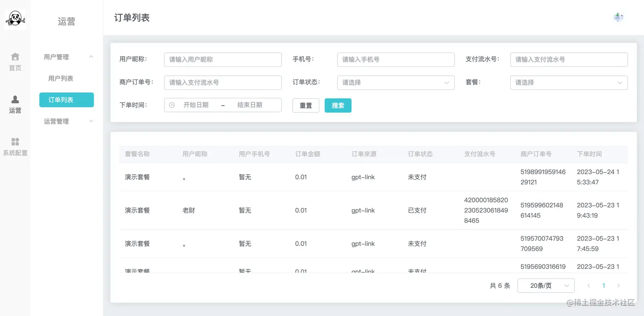The height and width of the screenshot is (316, 644).
Task: Click the 订单状态 column header
Action: [x=420, y=154]
